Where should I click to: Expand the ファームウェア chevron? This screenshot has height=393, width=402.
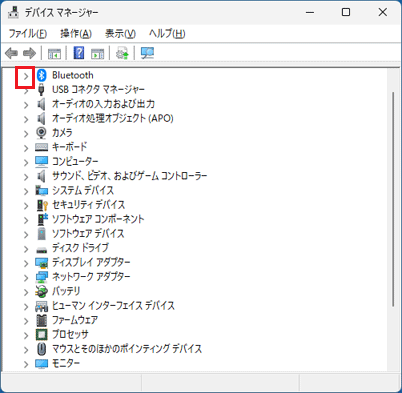click(x=26, y=321)
